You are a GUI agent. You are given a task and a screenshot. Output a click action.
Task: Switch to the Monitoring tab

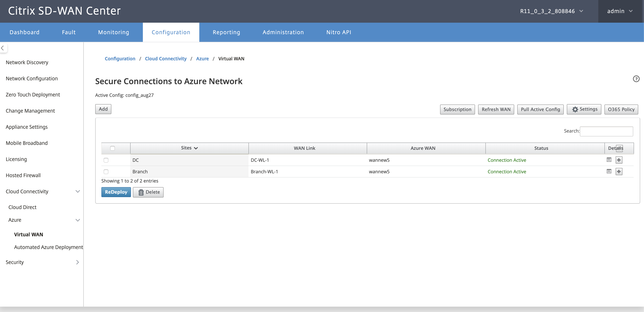pyautogui.click(x=113, y=32)
